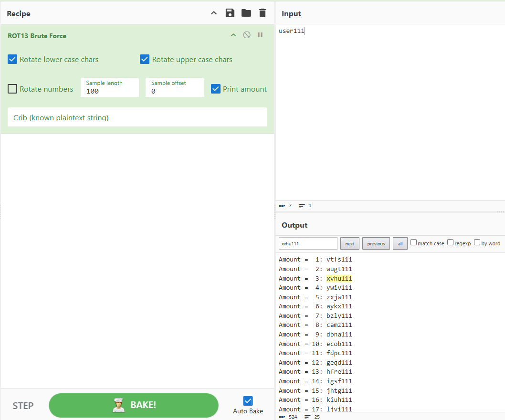Disable the ROT13 Brute Force operation

coord(247,35)
